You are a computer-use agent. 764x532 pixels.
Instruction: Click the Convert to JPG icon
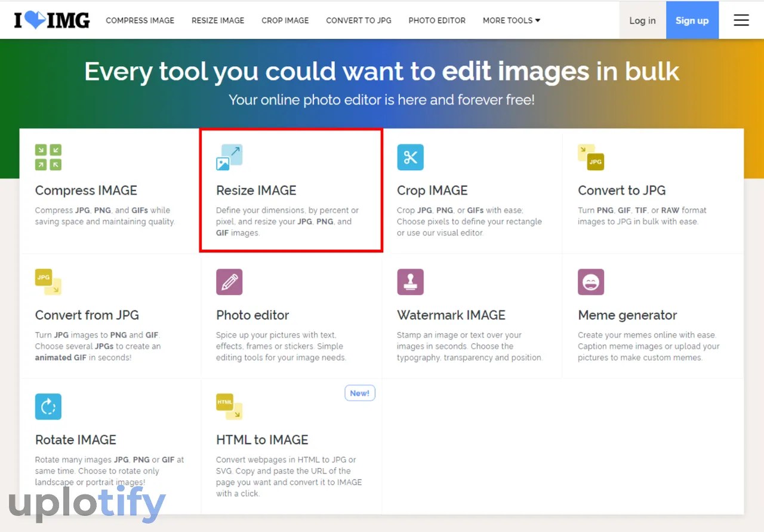pyautogui.click(x=591, y=158)
